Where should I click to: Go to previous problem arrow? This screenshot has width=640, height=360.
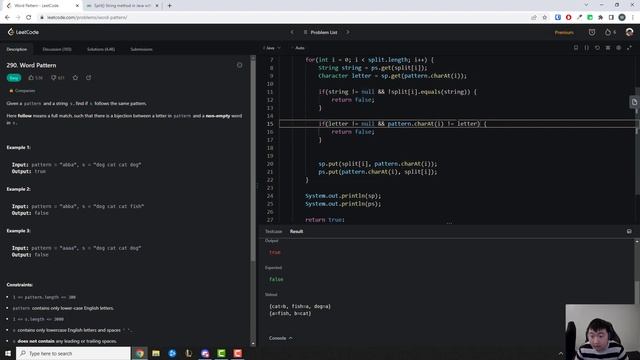tap(292, 32)
